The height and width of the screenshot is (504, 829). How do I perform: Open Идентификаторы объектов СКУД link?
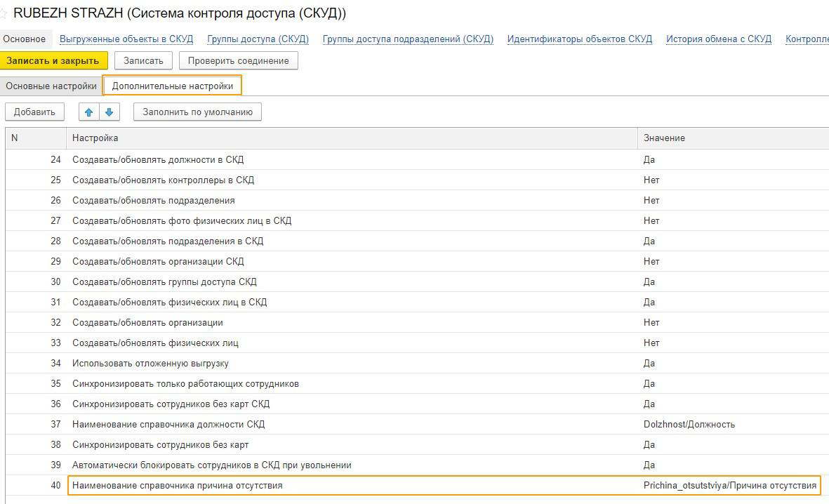tap(579, 39)
